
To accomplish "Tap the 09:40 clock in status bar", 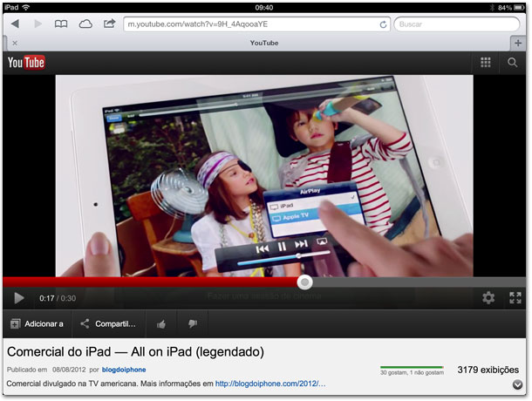I will pyautogui.click(x=264, y=8).
